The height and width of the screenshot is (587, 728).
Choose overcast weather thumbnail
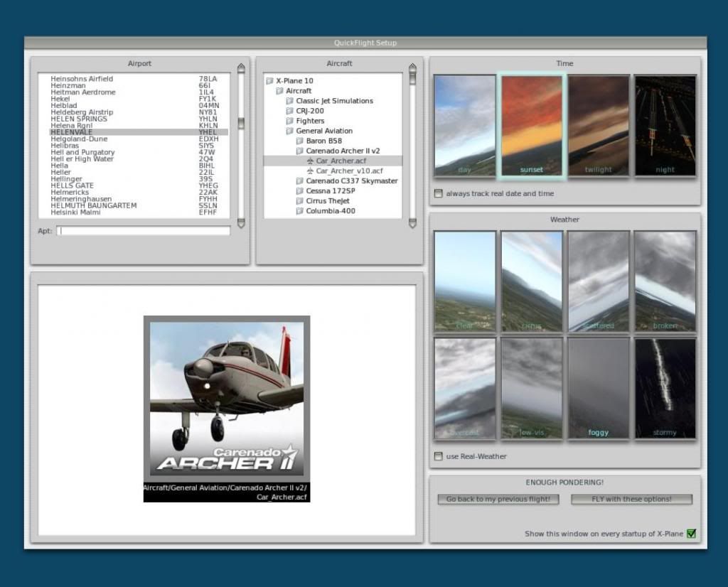465,388
